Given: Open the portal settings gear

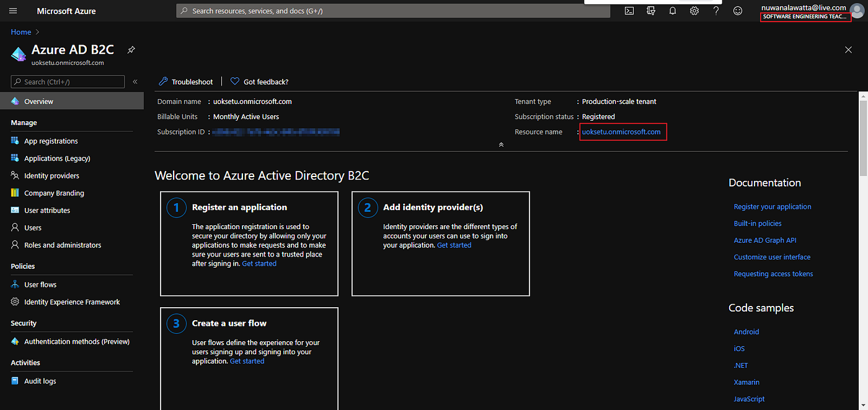Looking at the screenshot, I should tap(694, 11).
